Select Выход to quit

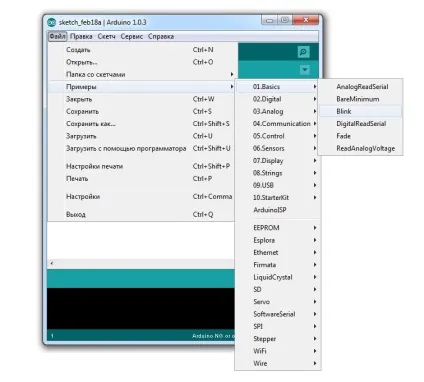coord(141,214)
